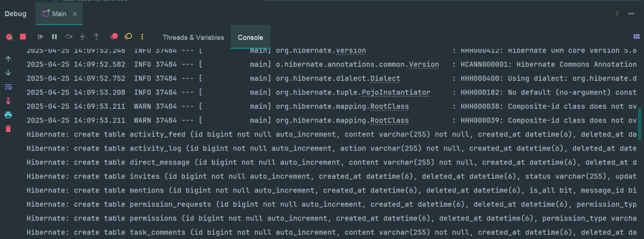
Task: Click the create table permissions line
Action: click(332, 219)
